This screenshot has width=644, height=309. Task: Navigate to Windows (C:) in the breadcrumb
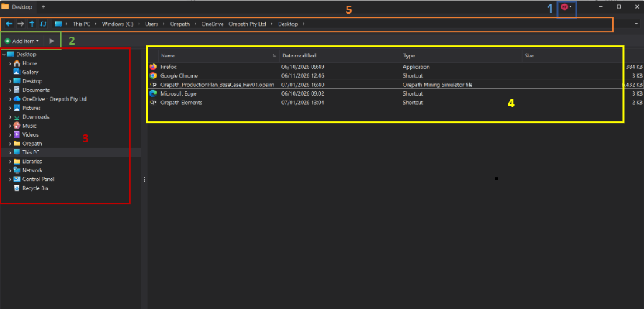(118, 24)
